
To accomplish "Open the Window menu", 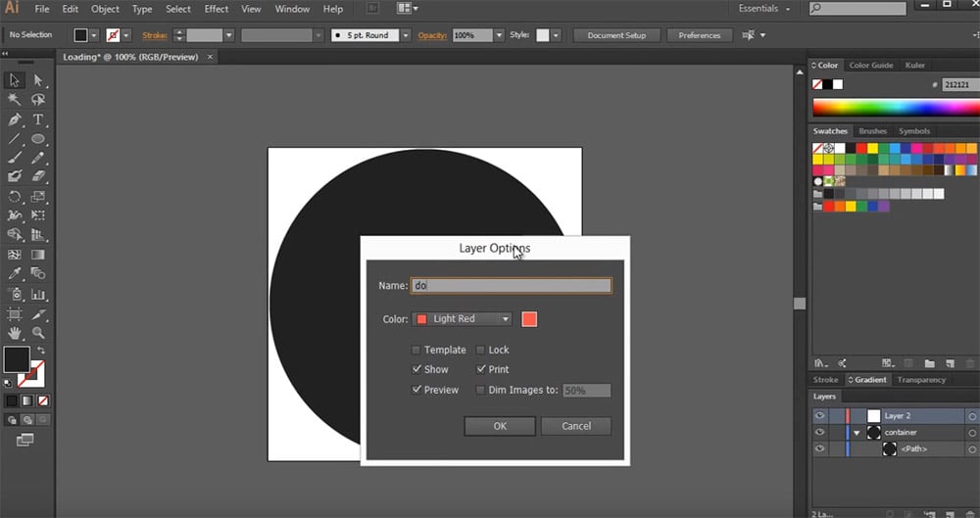I will 292,9.
